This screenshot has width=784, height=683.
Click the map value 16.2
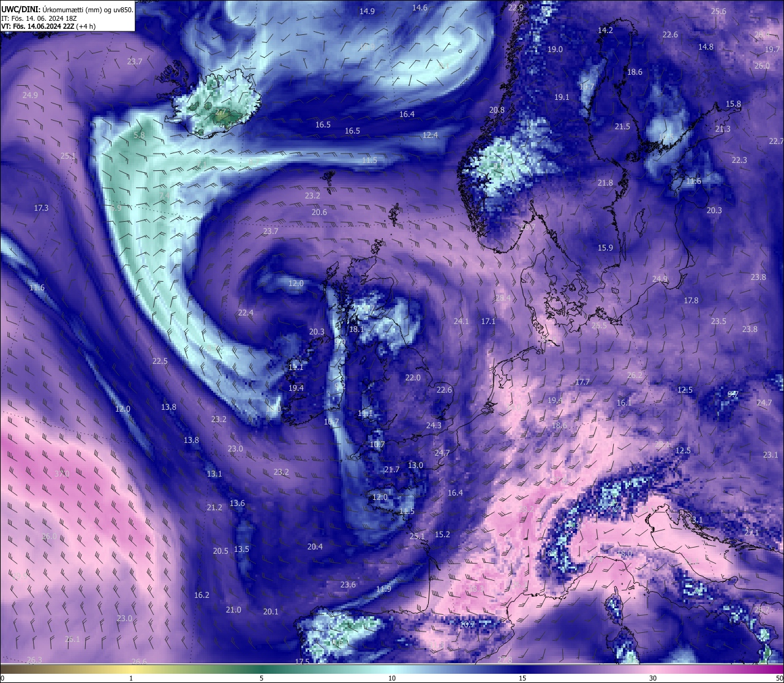pos(202,595)
